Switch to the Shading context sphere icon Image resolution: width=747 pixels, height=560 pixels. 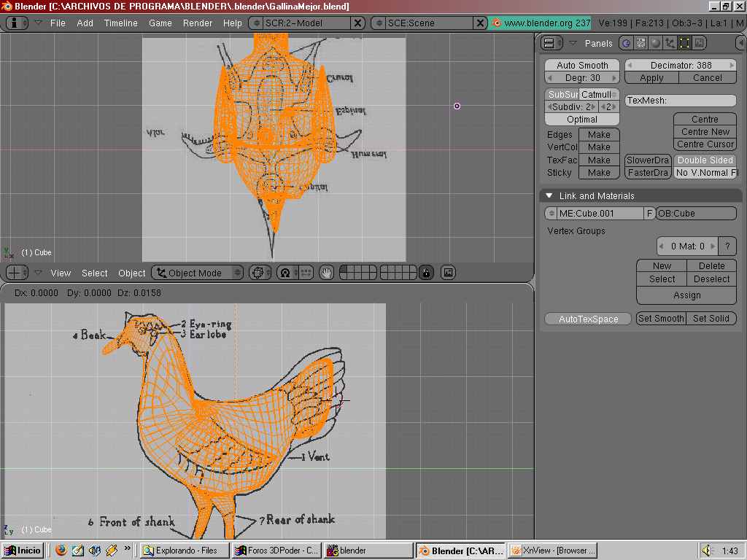tap(656, 43)
